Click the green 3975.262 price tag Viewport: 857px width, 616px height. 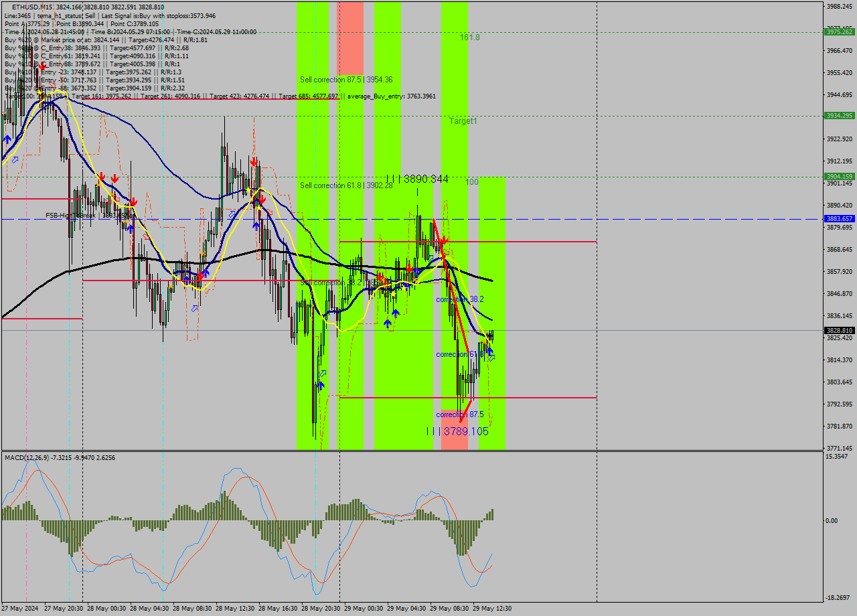tap(840, 31)
